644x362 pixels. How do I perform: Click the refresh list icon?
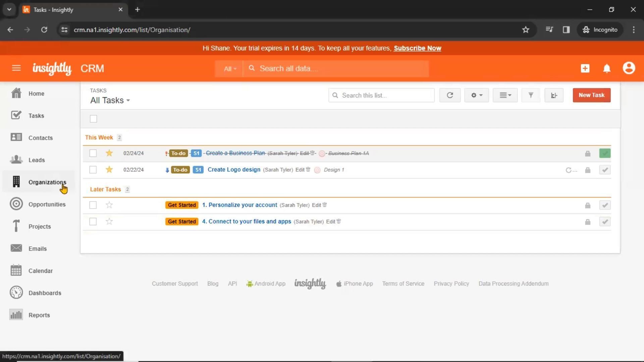tap(450, 95)
